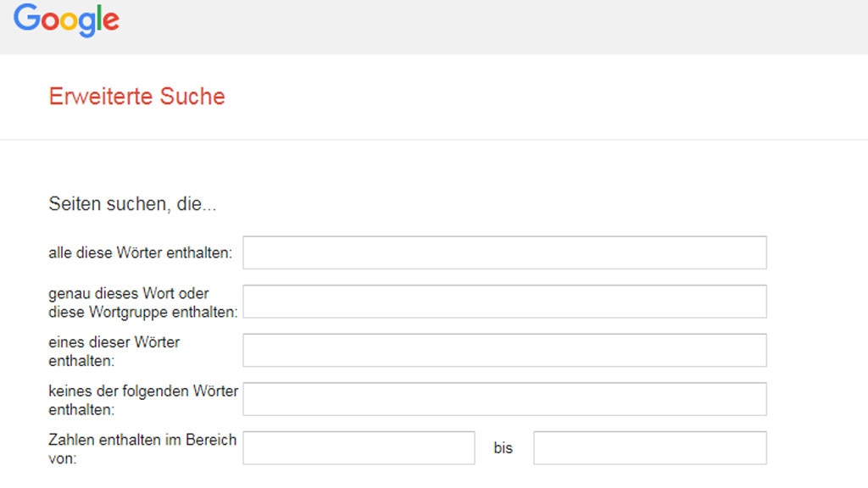
Task: Click the Google logo
Action: click(x=66, y=19)
